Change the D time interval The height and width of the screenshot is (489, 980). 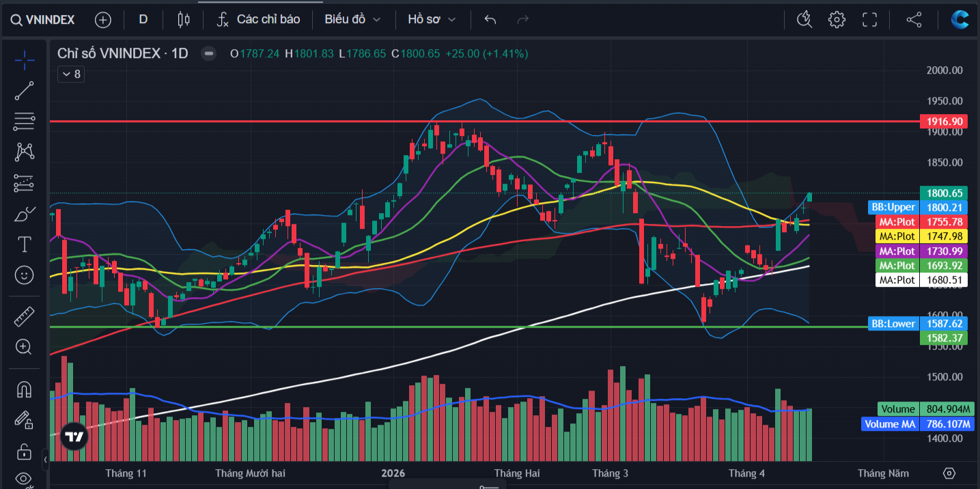pyautogui.click(x=143, y=19)
